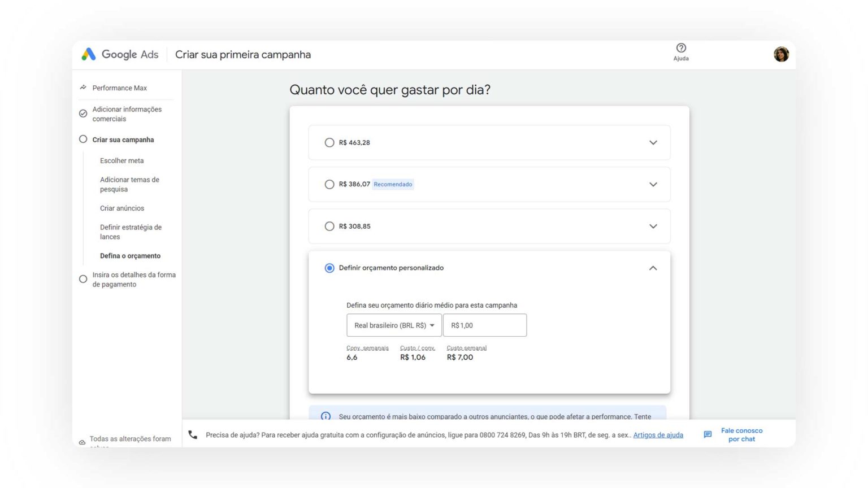Select the R$ 386,07 recommended budget
Image resolution: width=868 pixels, height=488 pixels.
point(329,184)
